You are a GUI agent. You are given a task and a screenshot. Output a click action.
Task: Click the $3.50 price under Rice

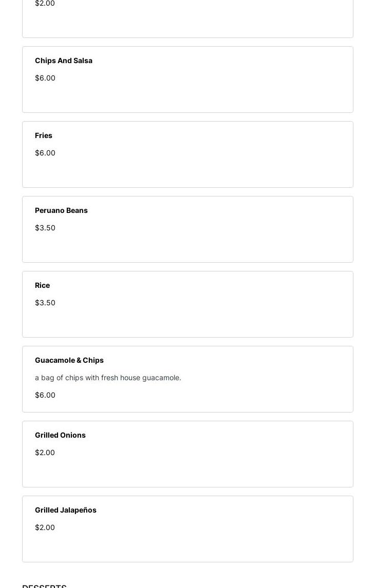tap(45, 303)
